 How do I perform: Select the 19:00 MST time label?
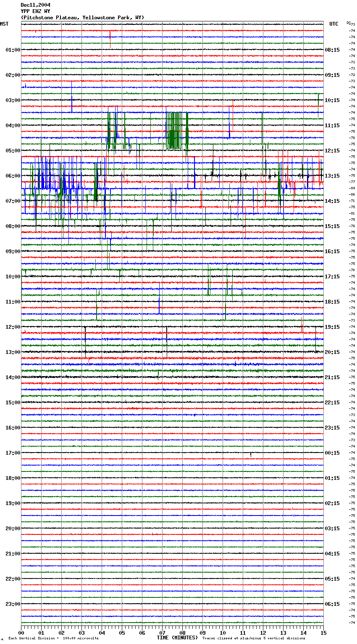[x=13, y=503]
